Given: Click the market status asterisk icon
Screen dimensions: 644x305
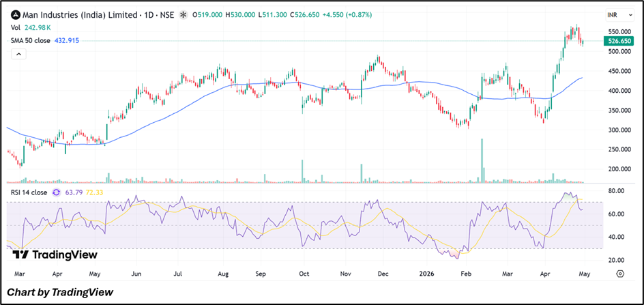Looking at the screenshot, I should tap(184, 15).
